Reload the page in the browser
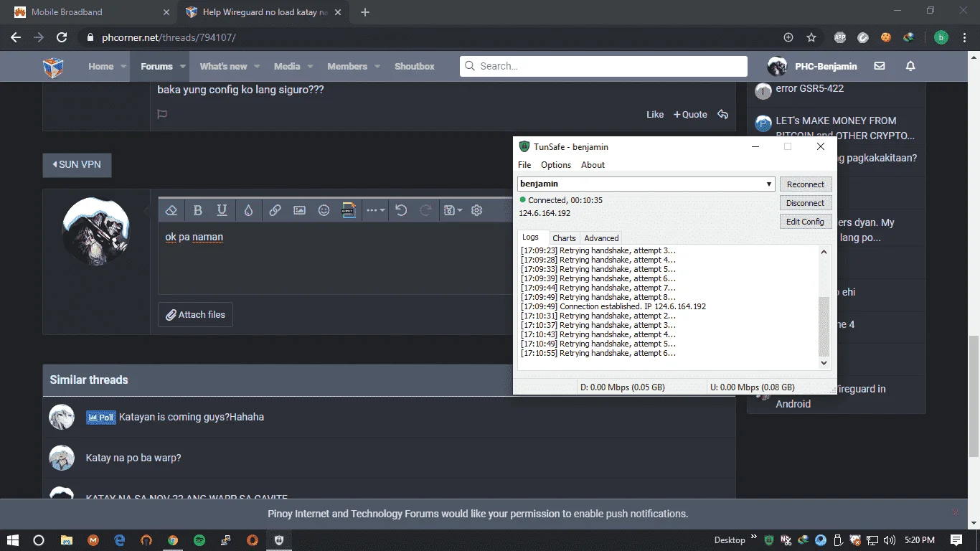The image size is (980, 551). 62,37
